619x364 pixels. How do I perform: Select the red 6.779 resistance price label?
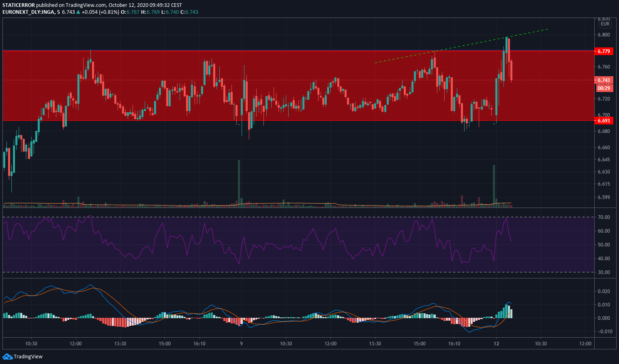tap(604, 51)
